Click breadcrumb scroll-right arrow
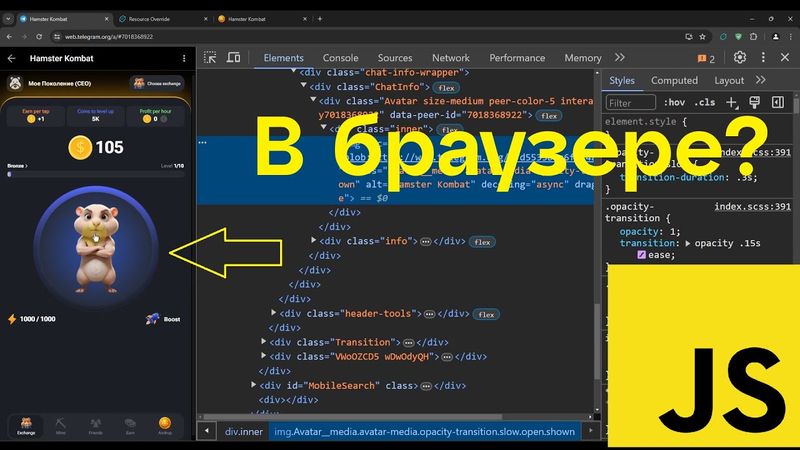 point(590,431)
